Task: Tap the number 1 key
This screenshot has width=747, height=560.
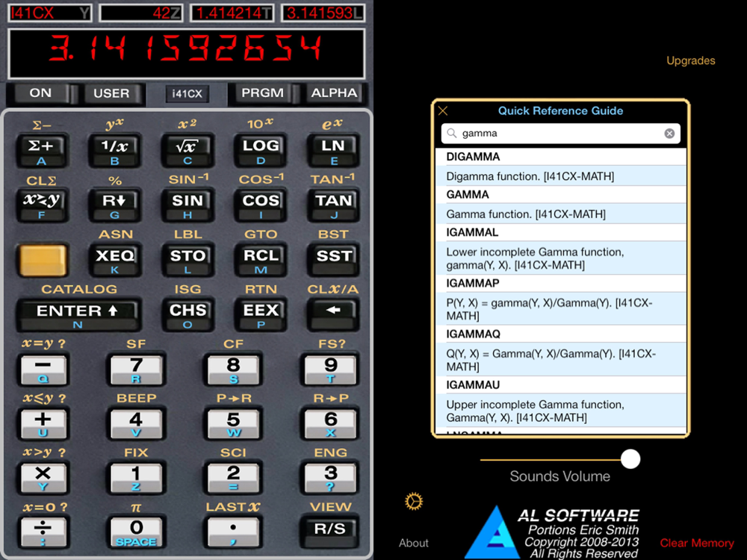Action: (136, 478)
